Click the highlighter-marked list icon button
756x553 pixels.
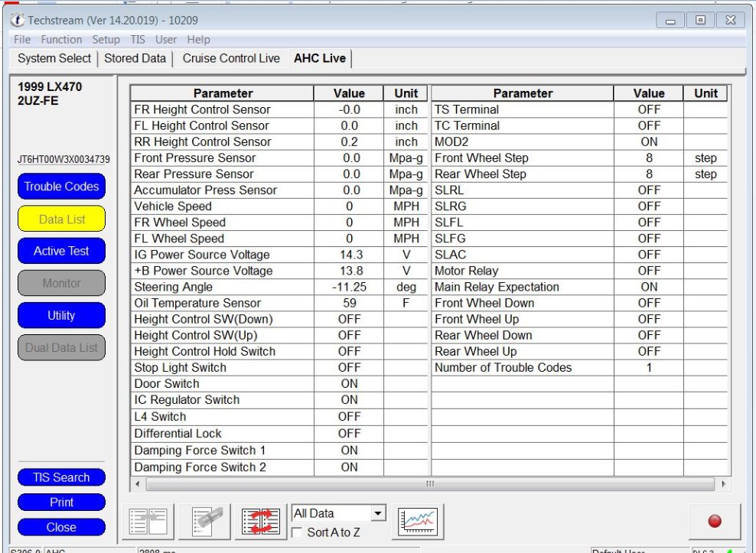click(204, 521)
